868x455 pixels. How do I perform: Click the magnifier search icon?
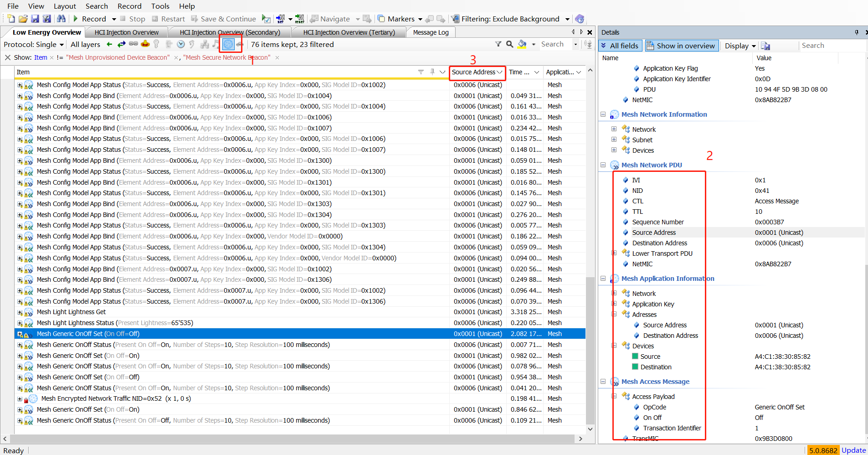[510, 44]
